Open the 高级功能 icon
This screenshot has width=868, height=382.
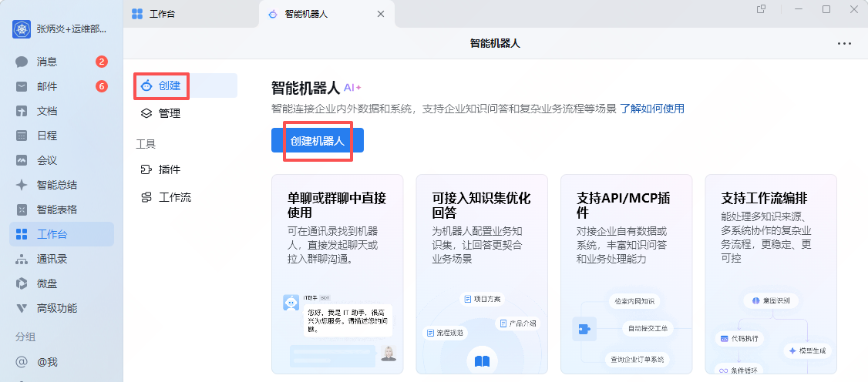point(22,308)
